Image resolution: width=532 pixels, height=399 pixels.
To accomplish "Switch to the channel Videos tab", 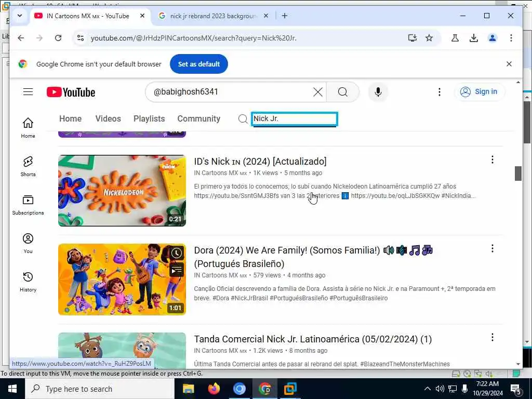I will [108, 119].
